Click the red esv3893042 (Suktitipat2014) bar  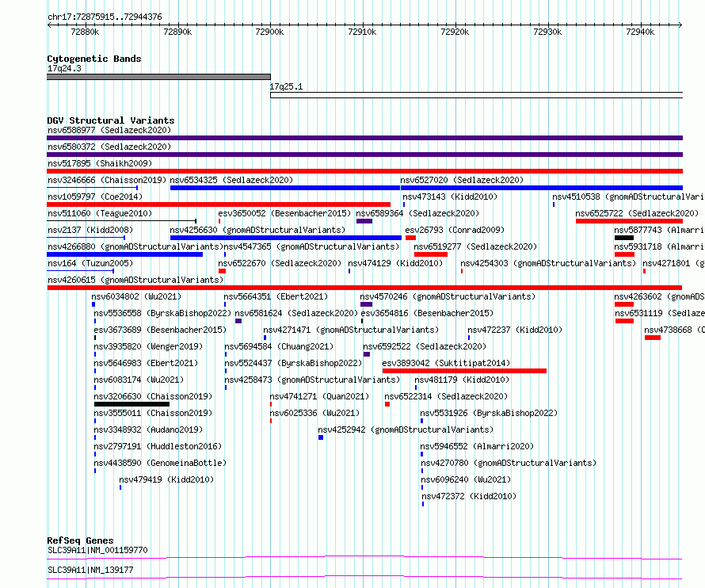point(464,371)
